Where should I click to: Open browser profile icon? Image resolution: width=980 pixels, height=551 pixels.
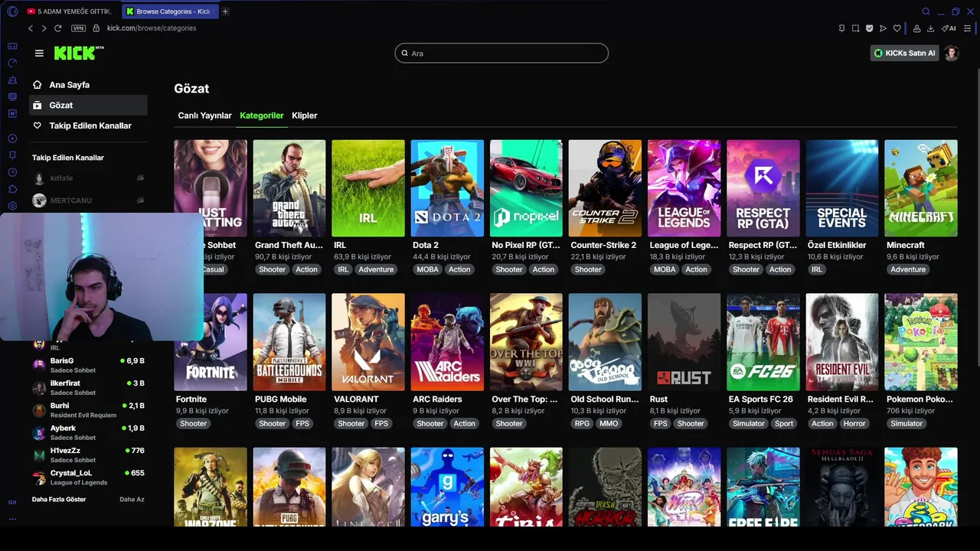(x=916, y=28)
